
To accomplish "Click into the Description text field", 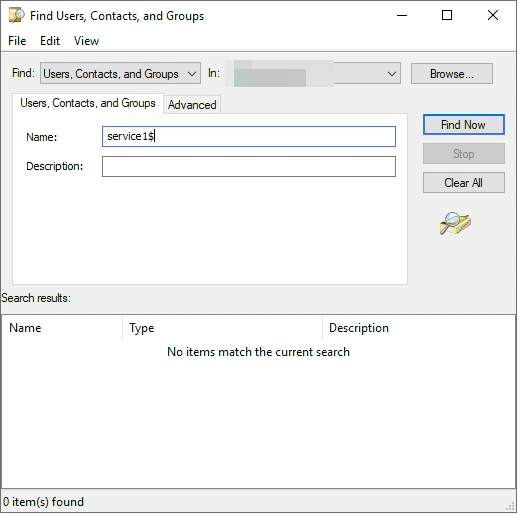I will point(249,166).
